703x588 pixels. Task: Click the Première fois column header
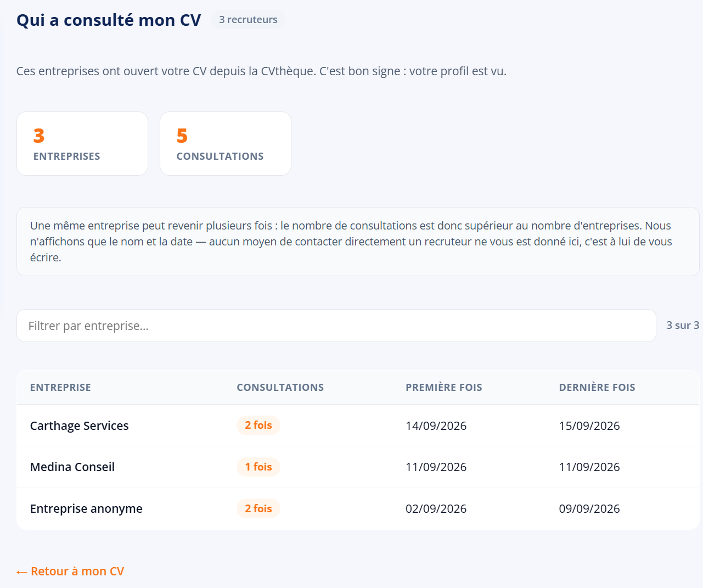coord(444,388)
